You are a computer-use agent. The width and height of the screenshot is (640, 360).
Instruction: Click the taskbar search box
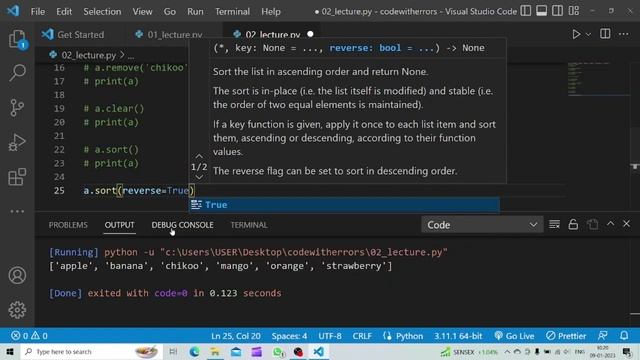point(90,352)
